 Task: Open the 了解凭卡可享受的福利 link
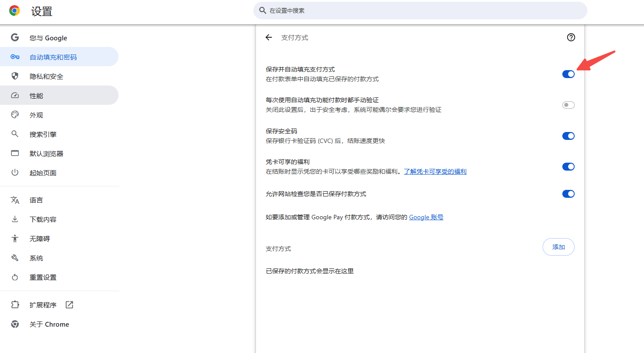point(435,171)
